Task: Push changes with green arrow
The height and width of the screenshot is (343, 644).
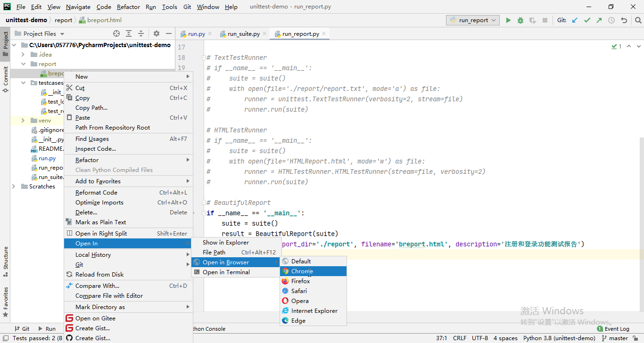Action: [599, 20]
